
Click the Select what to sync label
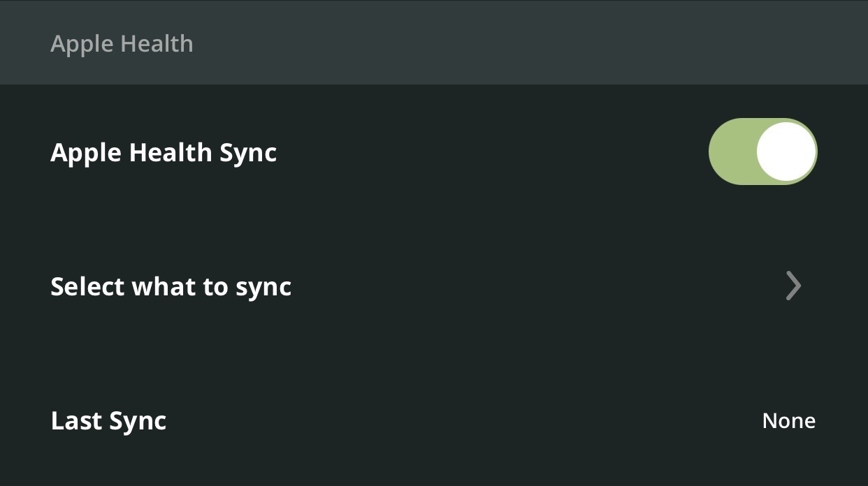[x=171, y=287]
